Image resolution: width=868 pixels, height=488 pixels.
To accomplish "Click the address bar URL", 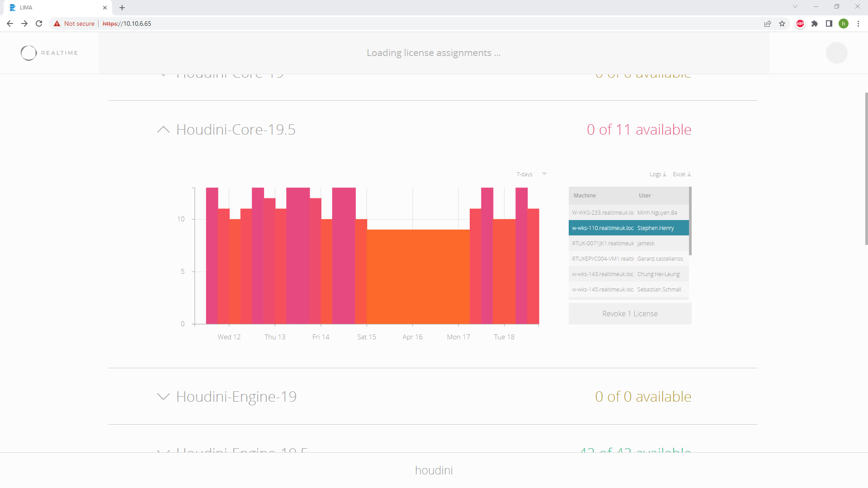I will 127,23.
